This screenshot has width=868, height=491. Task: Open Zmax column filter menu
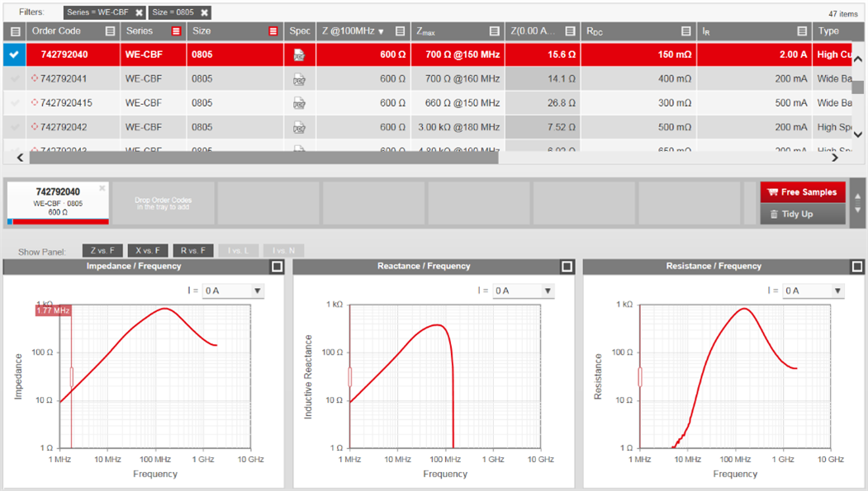pyautogui.click(x=495, y=31)
